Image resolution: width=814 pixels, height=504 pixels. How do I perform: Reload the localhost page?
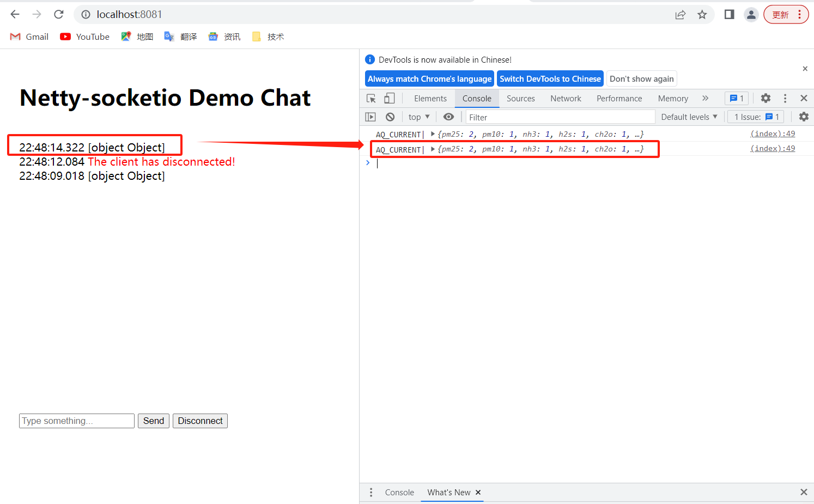[x=59, y=14]
